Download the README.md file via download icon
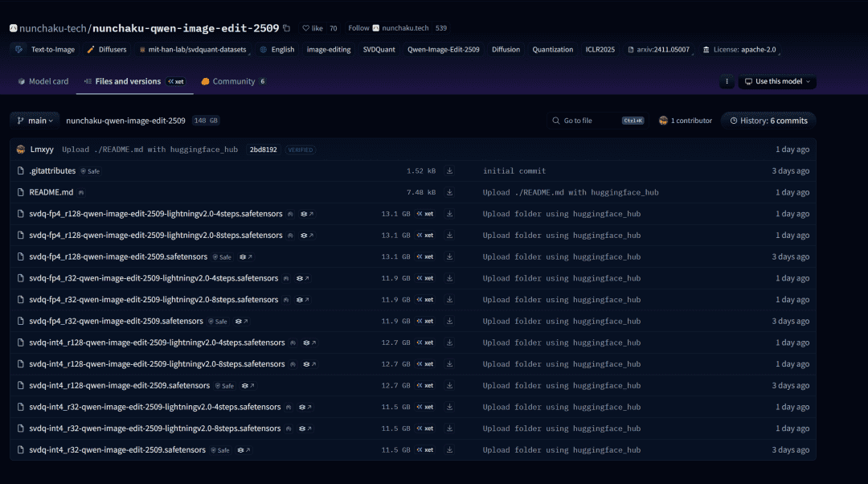Image resolution: width=868 pixels, height=484 pixels. (449, 193)
